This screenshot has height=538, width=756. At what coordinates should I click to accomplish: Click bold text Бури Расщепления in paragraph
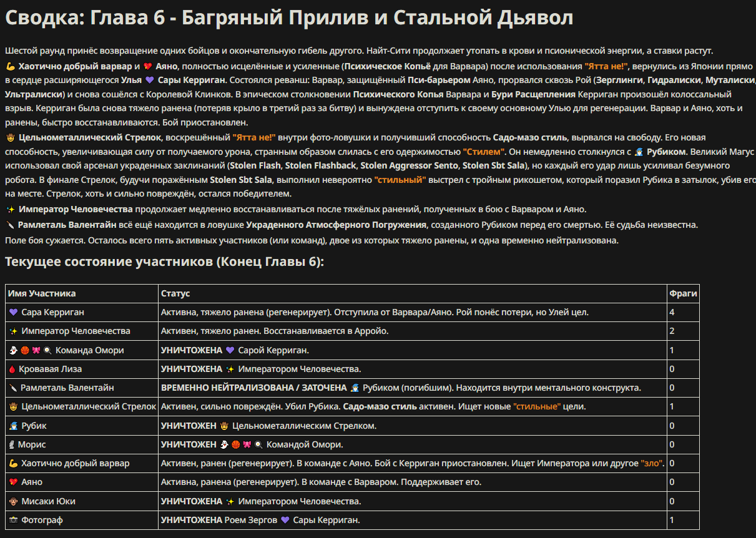[533, 94]
